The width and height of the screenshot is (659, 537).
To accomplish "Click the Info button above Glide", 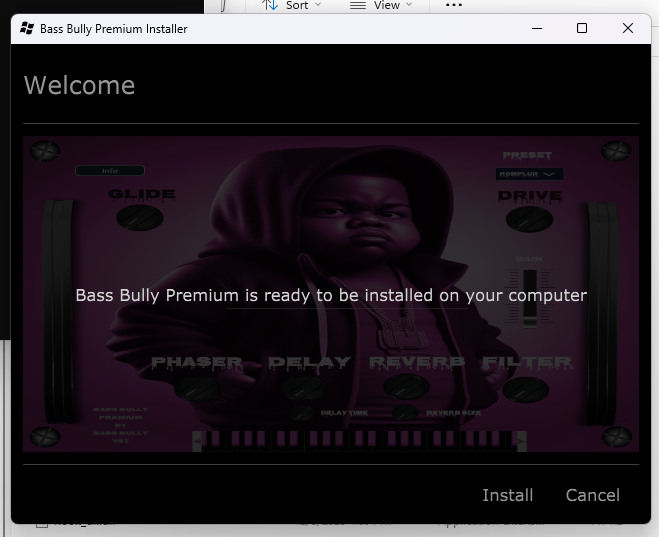I will [x=110, y=171].
